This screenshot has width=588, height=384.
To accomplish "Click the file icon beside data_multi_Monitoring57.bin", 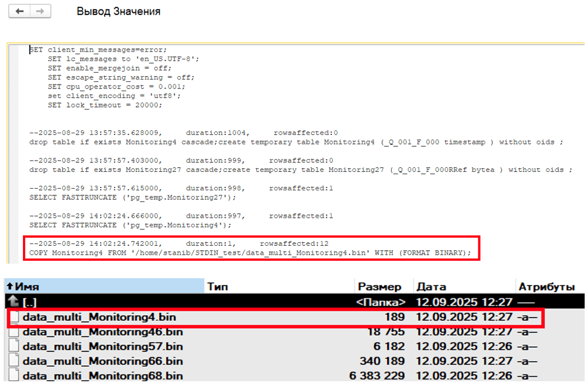I will point(13,346).
